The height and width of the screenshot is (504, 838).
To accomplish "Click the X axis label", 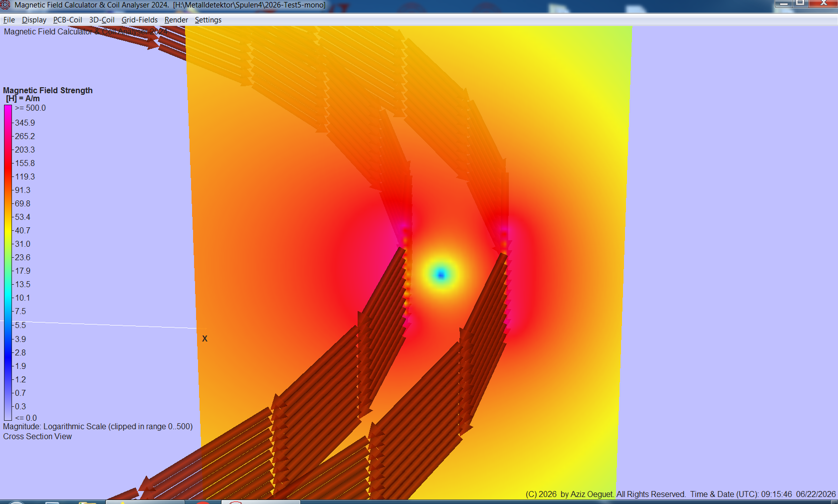I will coord(205,338).
